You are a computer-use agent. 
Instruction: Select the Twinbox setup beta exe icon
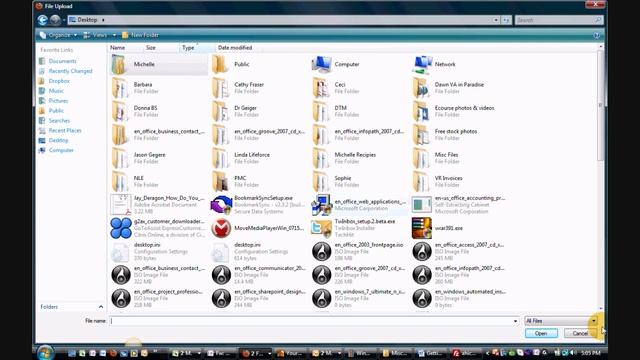(321, 228)
